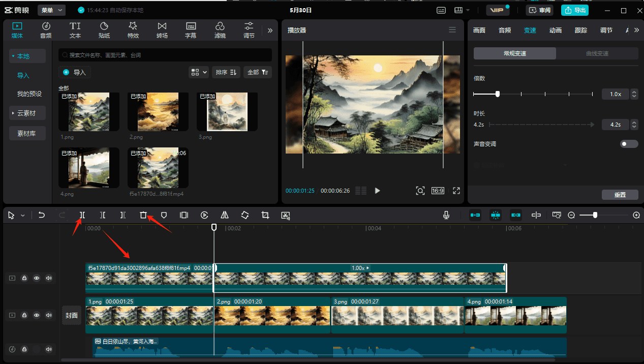The width and height of the screenshot is (644, 364).
Task: Play the preview in the player
Action: (378, 191)
